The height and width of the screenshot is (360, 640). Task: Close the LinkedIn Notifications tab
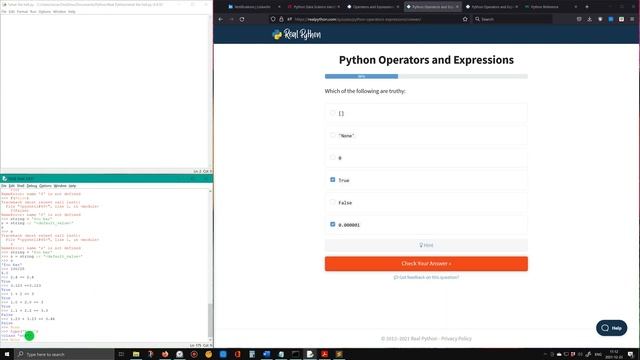(x=279, y=7)
